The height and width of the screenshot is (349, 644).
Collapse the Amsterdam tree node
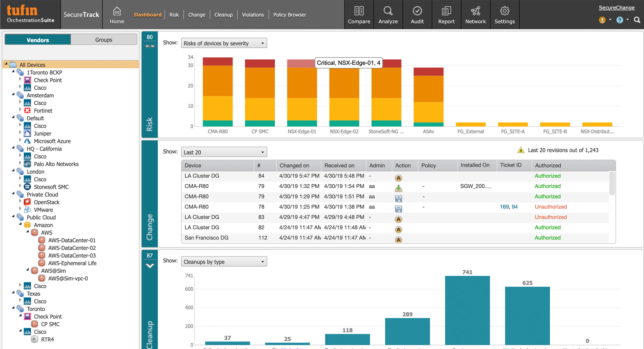(13, 94)
